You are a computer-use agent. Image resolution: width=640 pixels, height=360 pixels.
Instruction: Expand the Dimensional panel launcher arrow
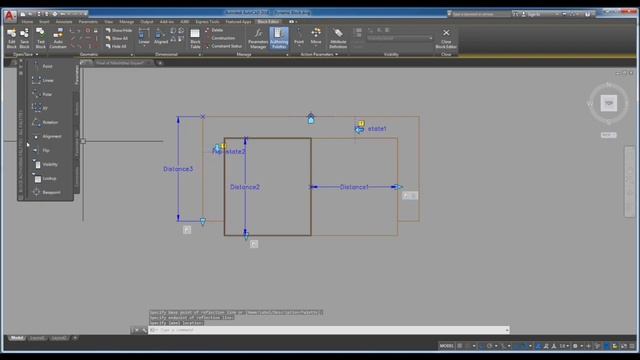(200, 55)
